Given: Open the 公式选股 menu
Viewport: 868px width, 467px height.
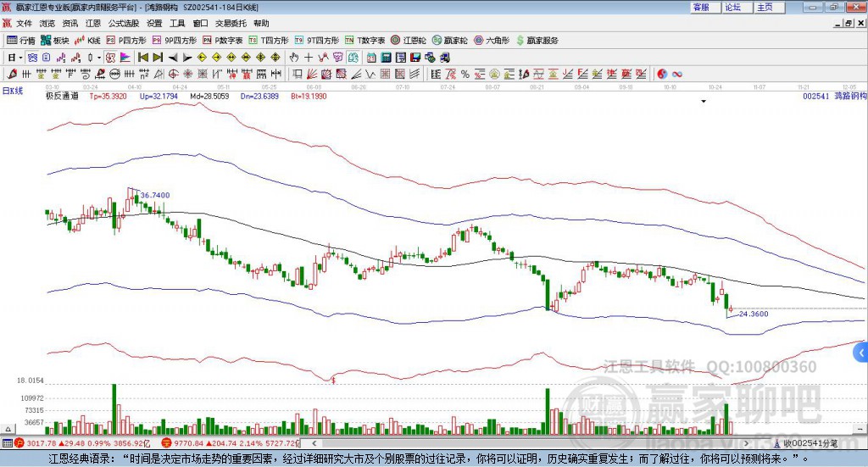Looking at the screenshot, I should click(124, 24).
